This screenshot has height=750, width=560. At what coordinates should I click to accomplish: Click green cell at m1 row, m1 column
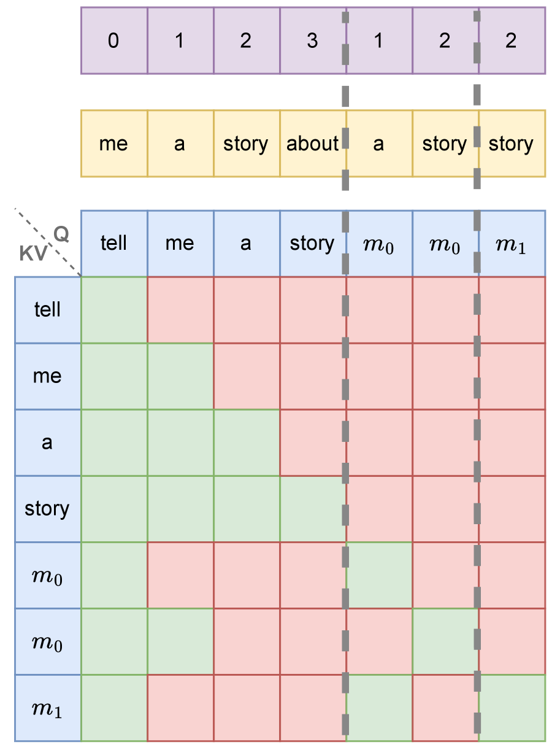click(x=512, y=708)
